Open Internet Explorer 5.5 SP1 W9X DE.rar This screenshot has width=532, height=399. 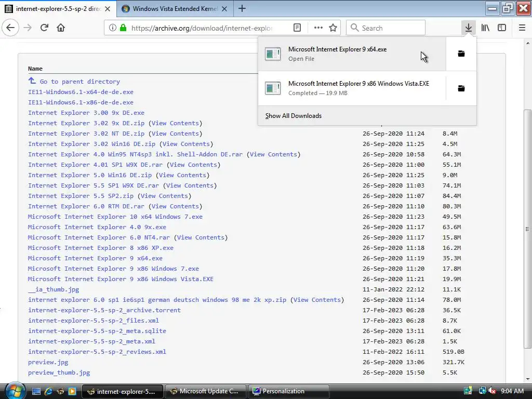click(x=94, y=185)
